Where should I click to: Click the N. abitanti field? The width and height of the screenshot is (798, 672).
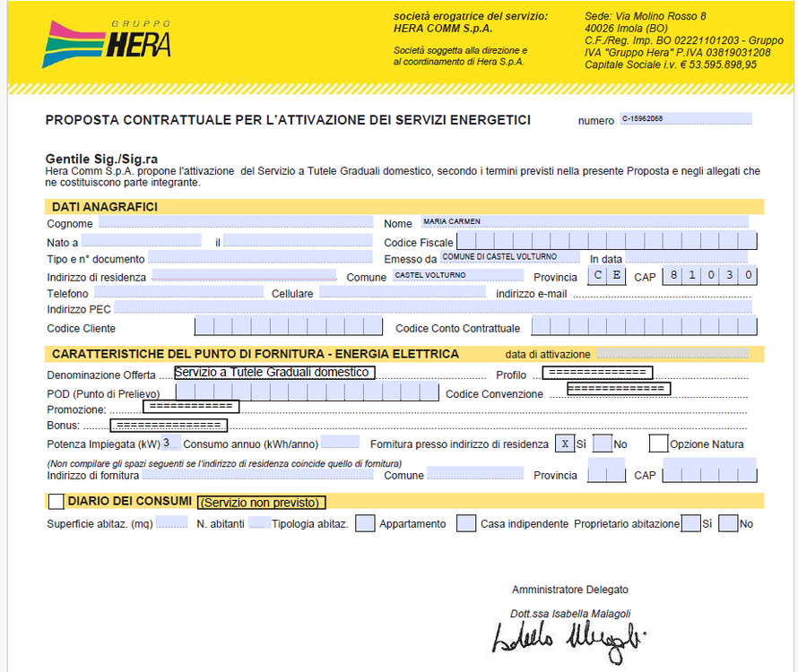[259, 522]
